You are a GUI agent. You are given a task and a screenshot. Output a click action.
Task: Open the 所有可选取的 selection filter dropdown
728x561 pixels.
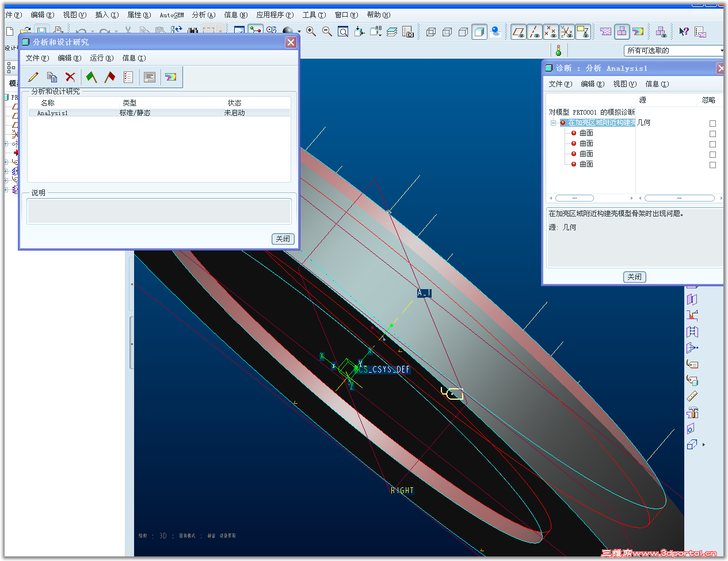[x=722, y=51]
